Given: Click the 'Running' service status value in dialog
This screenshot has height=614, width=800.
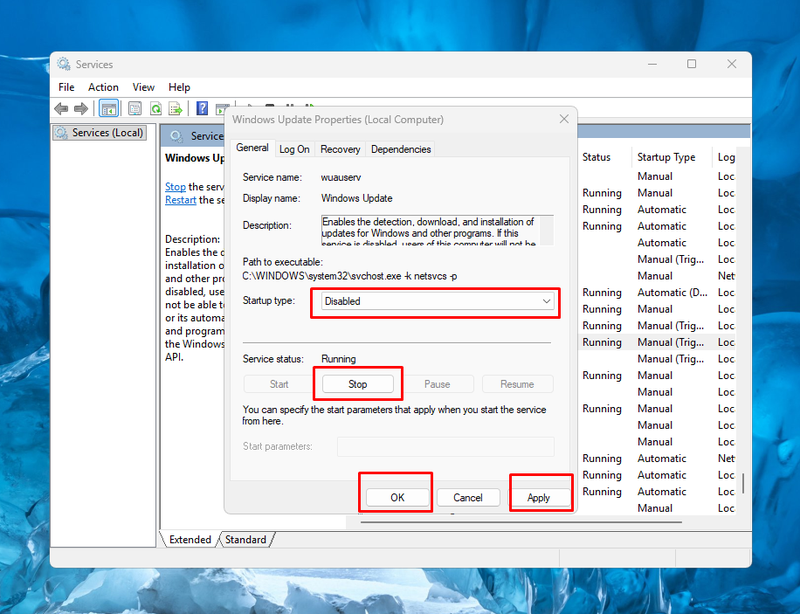Looking at the screenshot, I should pyautogui.click(x=338, y=359).
